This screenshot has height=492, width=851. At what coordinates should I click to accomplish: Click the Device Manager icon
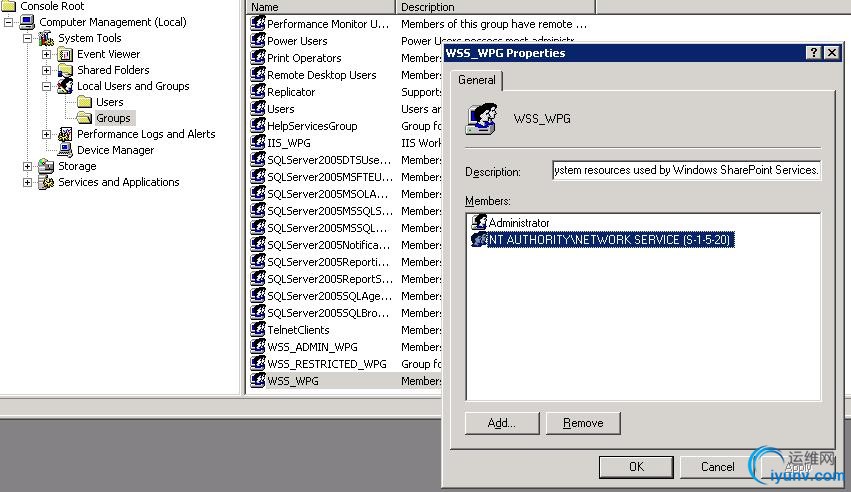click(x=65, y=150)
